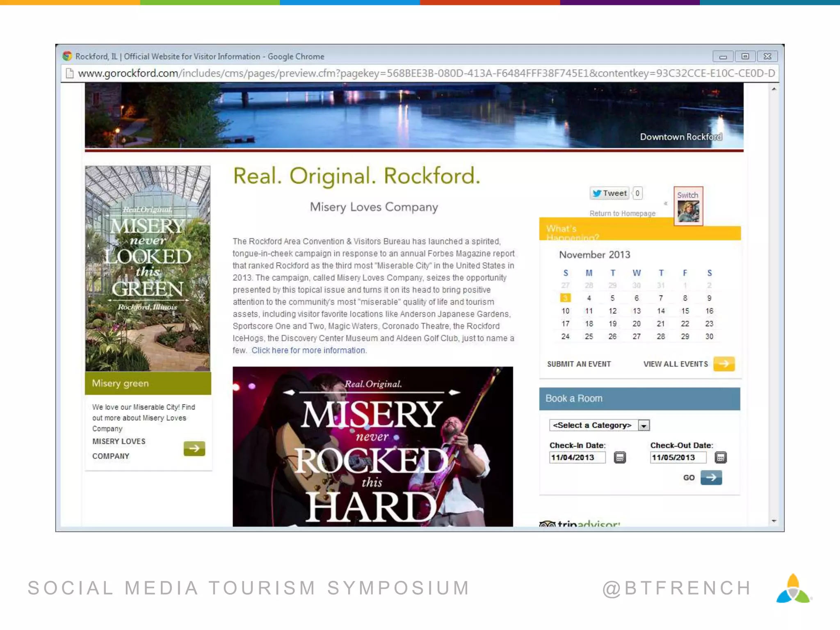Maximize the Chrome window
Viewport: 840px width, 630px height.
tap(745, 57)
